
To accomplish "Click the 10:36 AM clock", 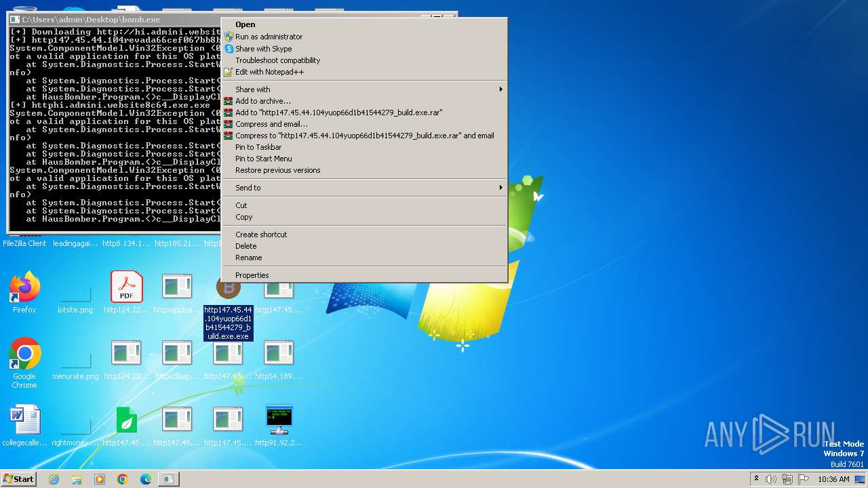I will [x=833, y=479].
